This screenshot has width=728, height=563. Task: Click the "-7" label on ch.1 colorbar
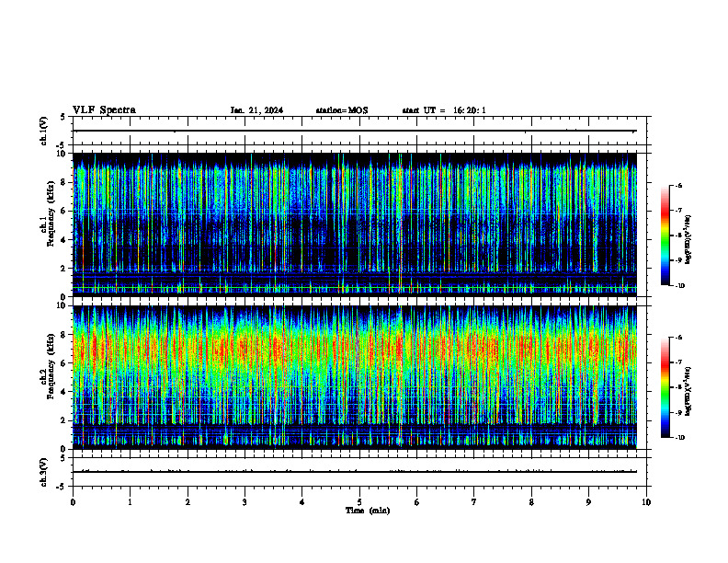pos(679,211)
